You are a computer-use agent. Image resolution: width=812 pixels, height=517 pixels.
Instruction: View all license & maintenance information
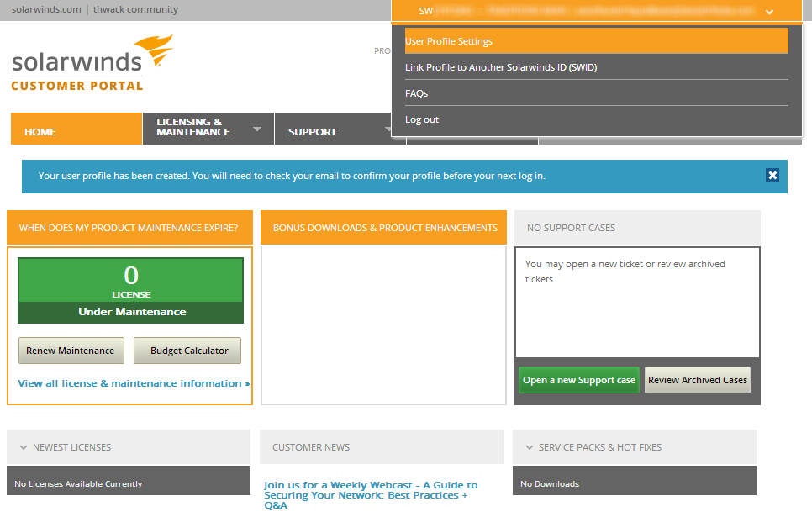point(129,383)
